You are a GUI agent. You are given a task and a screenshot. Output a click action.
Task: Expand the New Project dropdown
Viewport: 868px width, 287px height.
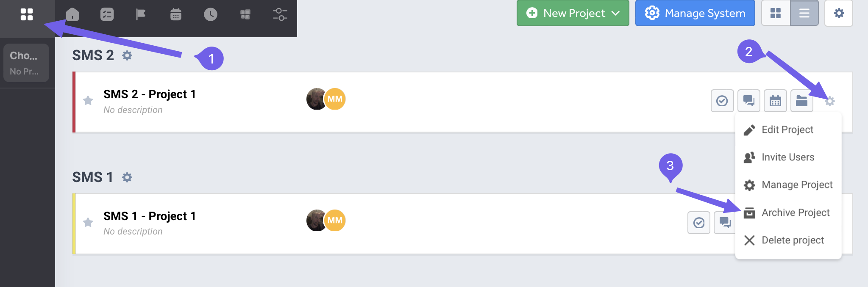point(615,13)
